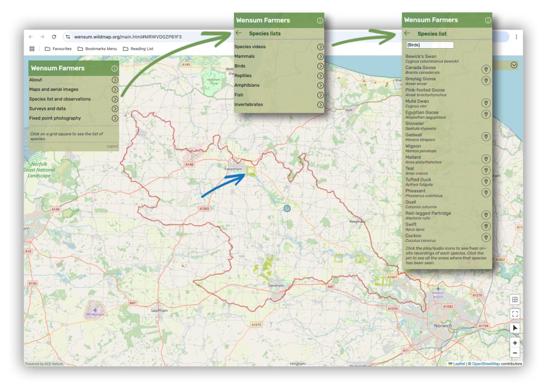Open Species list and observations menu item

click(115, 99)
